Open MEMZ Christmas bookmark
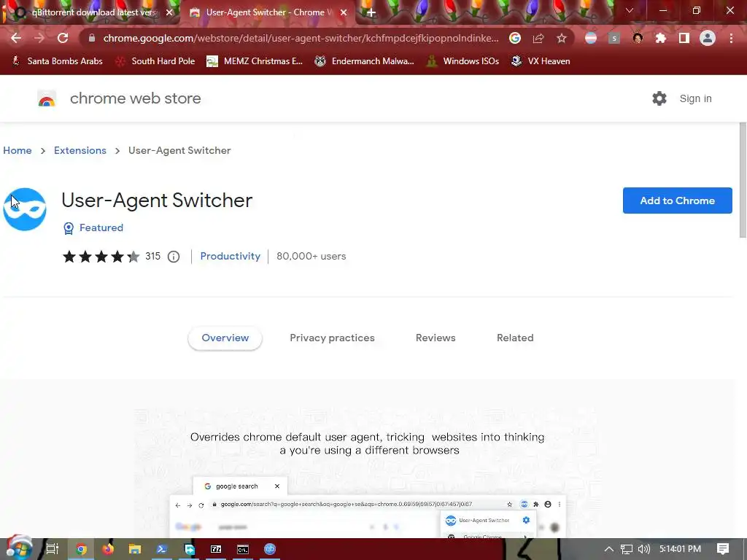 point(255,61)
